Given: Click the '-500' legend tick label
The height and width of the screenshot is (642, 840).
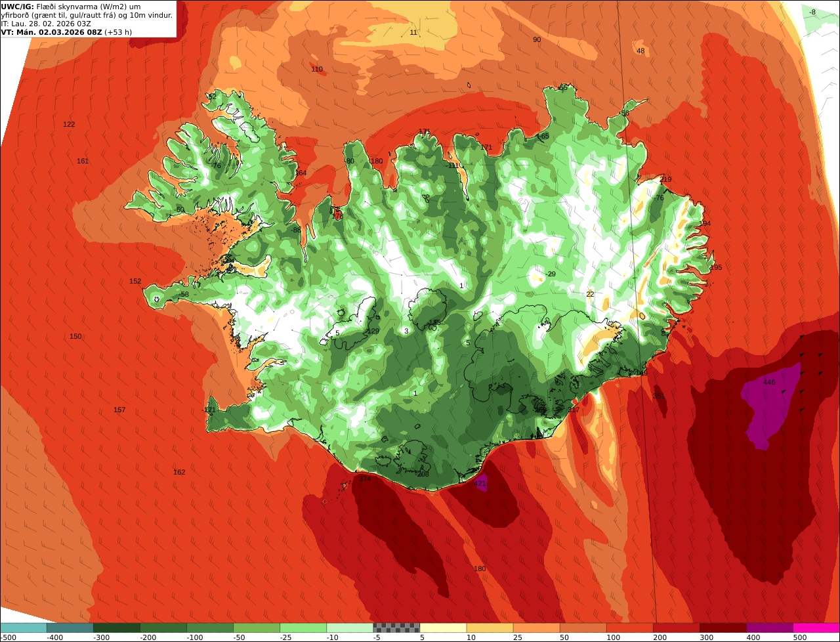Looking at the screenshot, I should pos(8,637).
